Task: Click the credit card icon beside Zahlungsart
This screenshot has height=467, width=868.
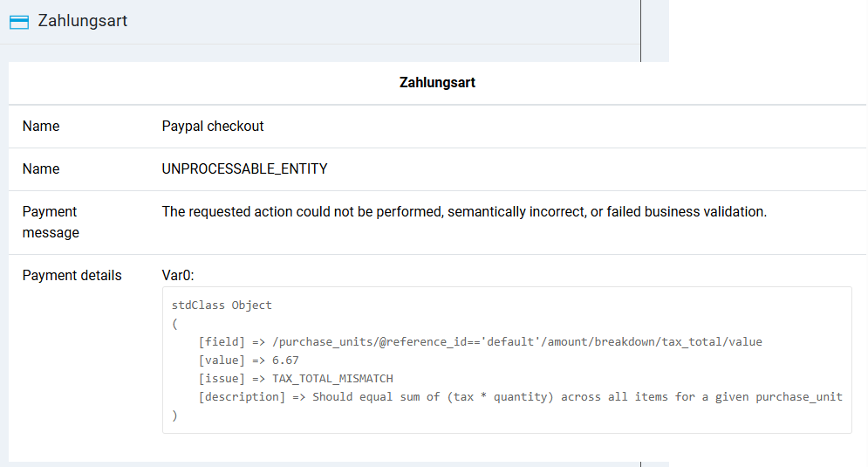Action: pyautogui.click(x=18, y=22)
